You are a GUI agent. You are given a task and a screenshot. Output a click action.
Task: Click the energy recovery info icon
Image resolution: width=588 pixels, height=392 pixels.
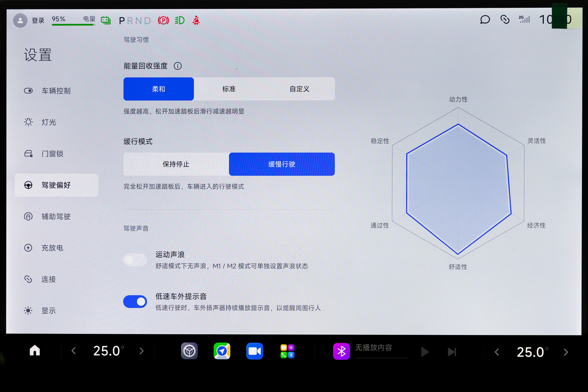[178, 66]
